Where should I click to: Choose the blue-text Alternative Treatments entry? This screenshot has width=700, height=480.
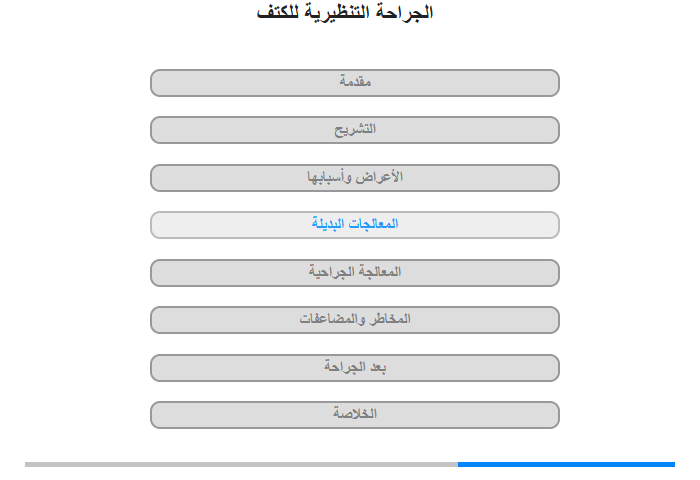[x=355, y=225]
